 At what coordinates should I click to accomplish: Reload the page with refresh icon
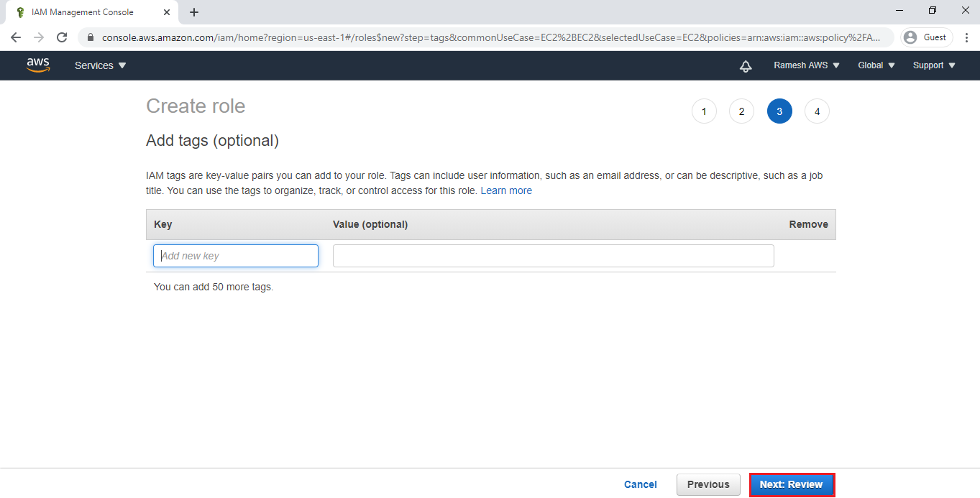point(62,37)
